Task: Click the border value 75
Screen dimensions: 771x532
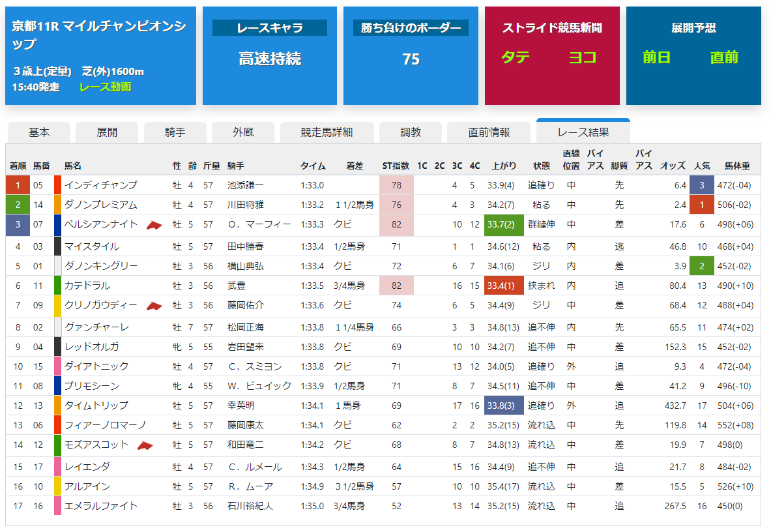Action: (x=411, y=59)
